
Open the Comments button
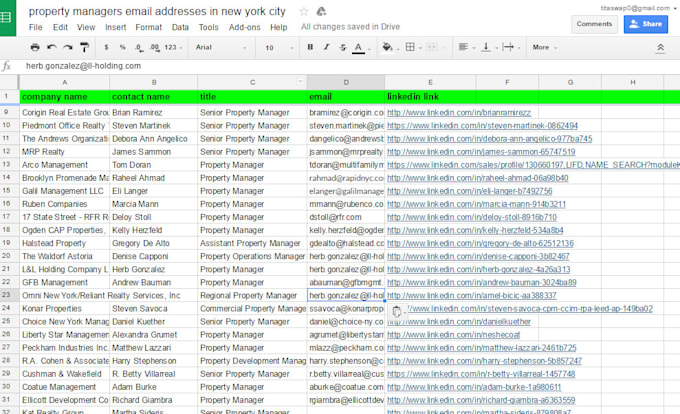(x=594, y=23)
